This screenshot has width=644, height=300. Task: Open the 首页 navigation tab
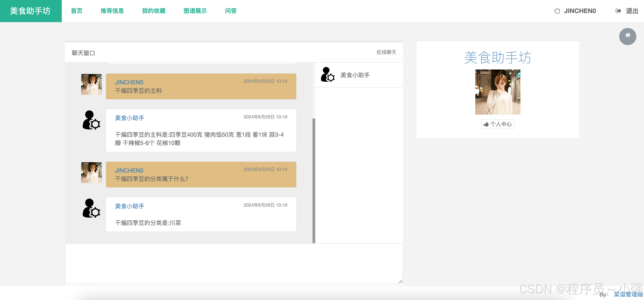point(76,11)
